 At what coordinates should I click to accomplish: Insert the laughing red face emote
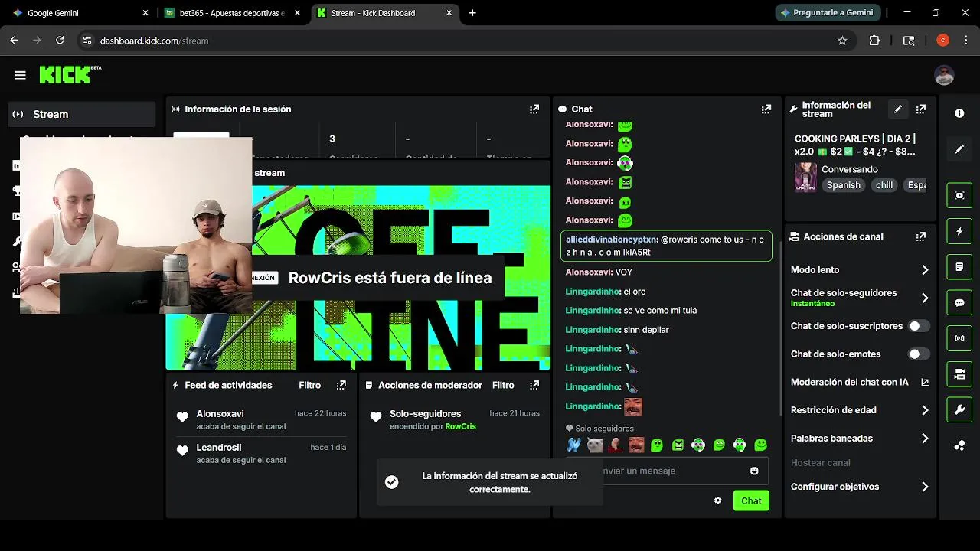tap(636, 445)
